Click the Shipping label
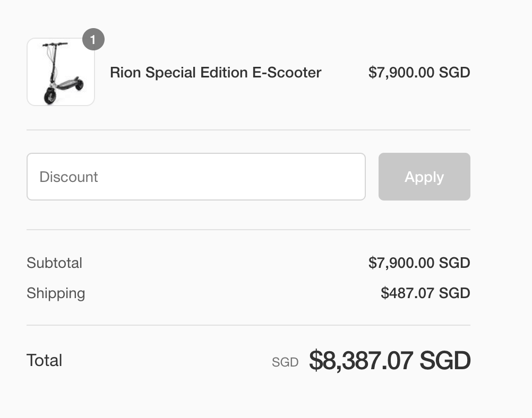Viewport: 532px width, 418px height. pyautogui.click(x=56, y=293)
